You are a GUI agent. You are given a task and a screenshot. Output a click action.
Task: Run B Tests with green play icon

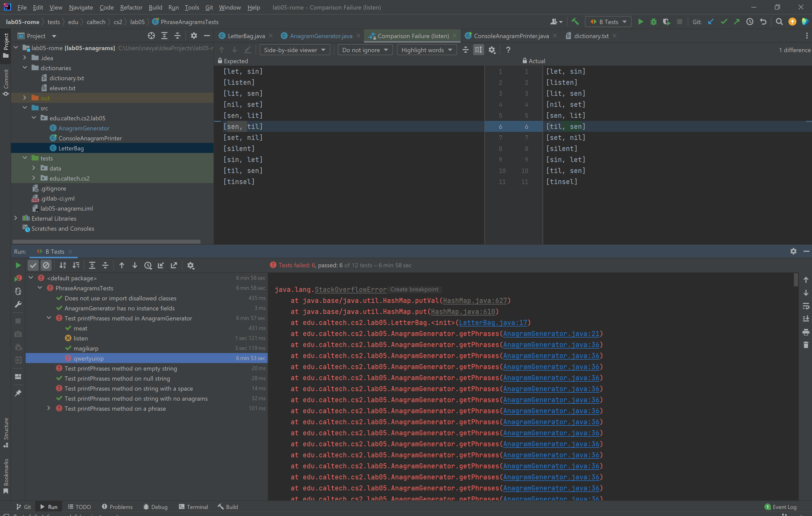[x=640, y=22]
